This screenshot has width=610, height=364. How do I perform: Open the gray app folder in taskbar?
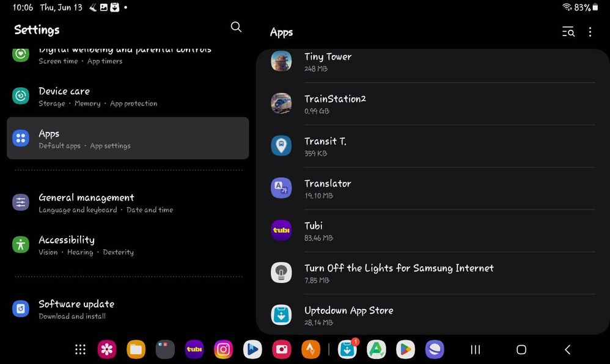tap(165, 349)
